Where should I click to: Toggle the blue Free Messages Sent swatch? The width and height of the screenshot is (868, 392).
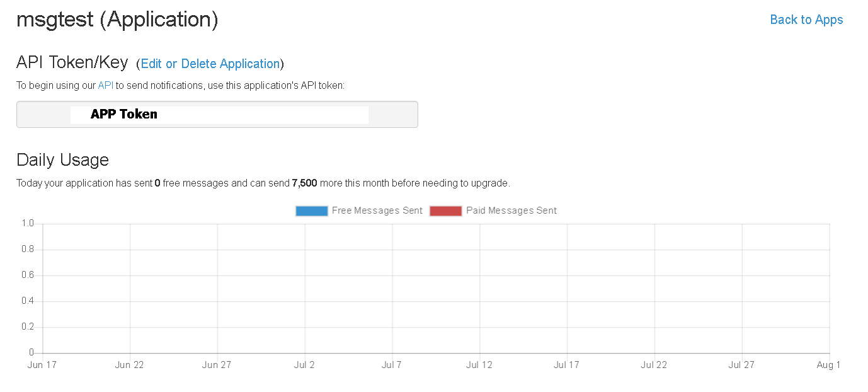(x=312, y=211)
